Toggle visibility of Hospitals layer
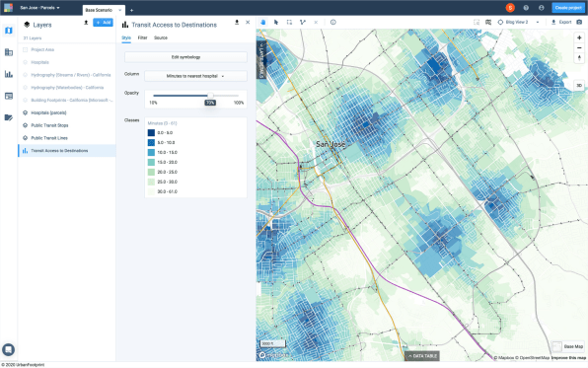Image resolution: width=588 pixels, height=368 pixels. point(26,62)
